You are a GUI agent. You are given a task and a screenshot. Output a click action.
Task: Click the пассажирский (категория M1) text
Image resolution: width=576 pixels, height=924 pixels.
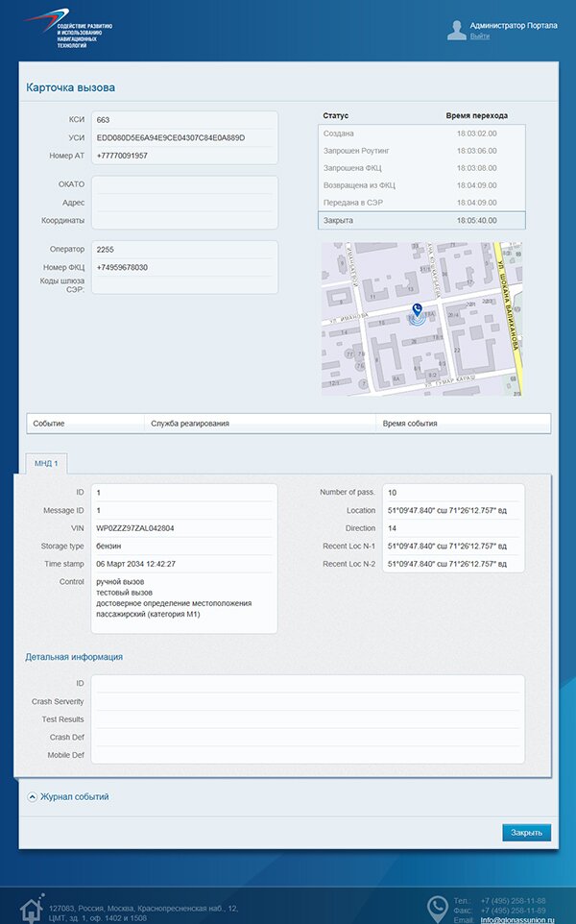[148, 614]
